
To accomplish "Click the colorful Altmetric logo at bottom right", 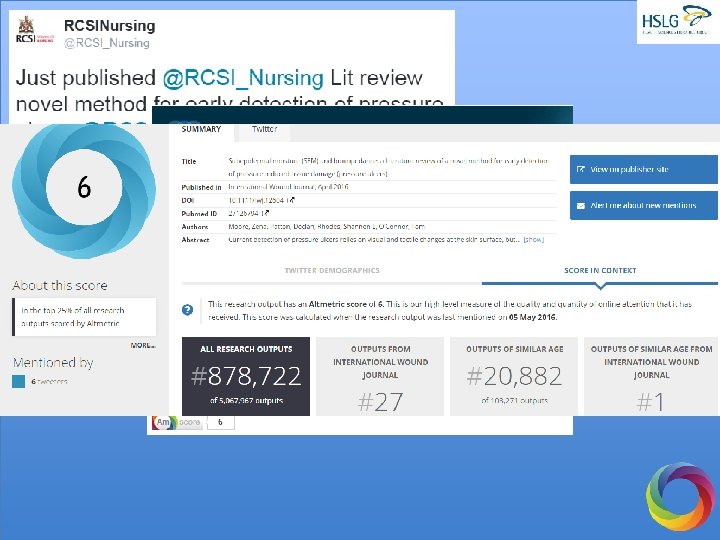I will pos(680,497).
